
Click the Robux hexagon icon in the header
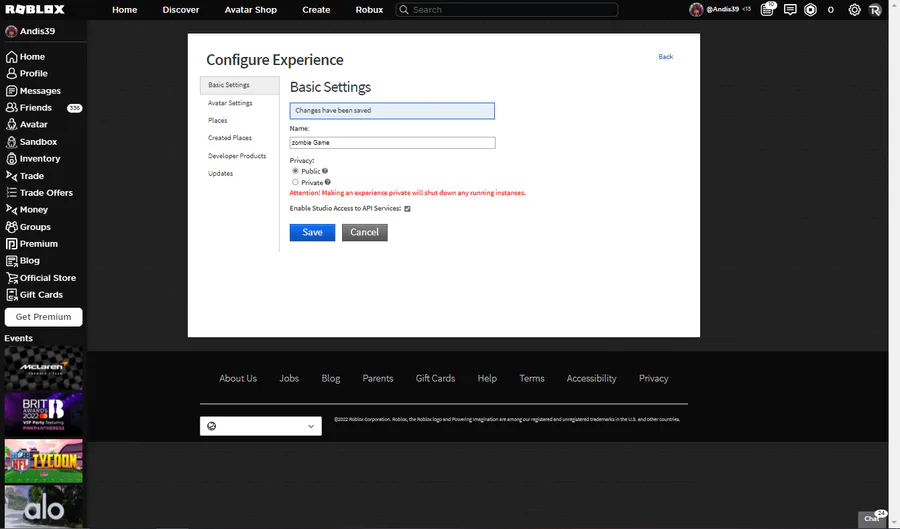coord(810,10)
